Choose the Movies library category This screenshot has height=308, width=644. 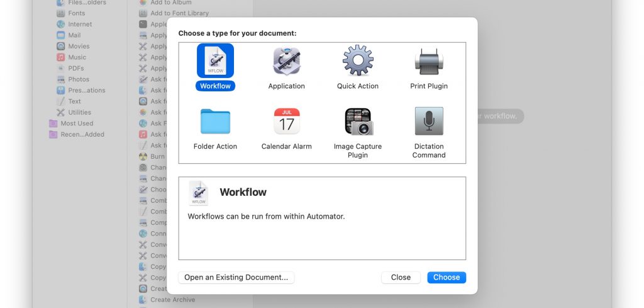point(73,46)
